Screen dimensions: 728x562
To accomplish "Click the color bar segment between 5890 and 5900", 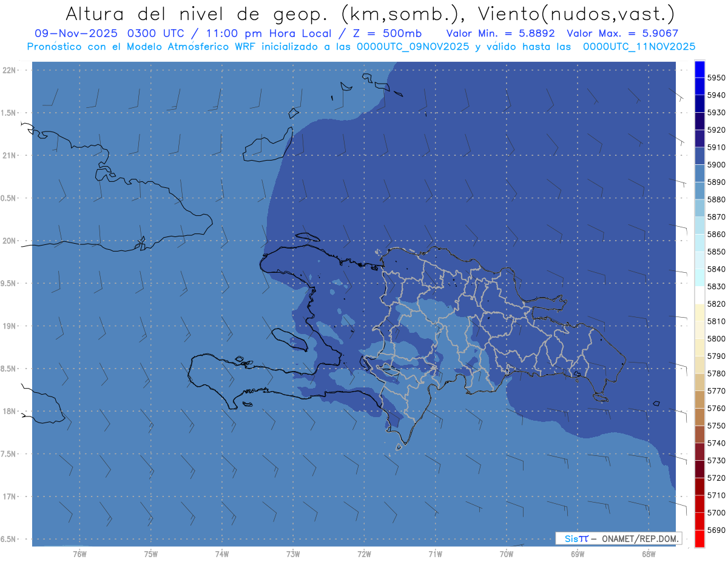I will pyautogui.click(x=699, y=173).
